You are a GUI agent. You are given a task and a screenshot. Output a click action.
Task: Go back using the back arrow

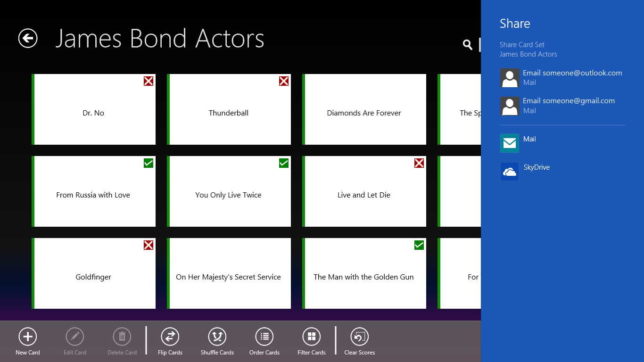27,38
